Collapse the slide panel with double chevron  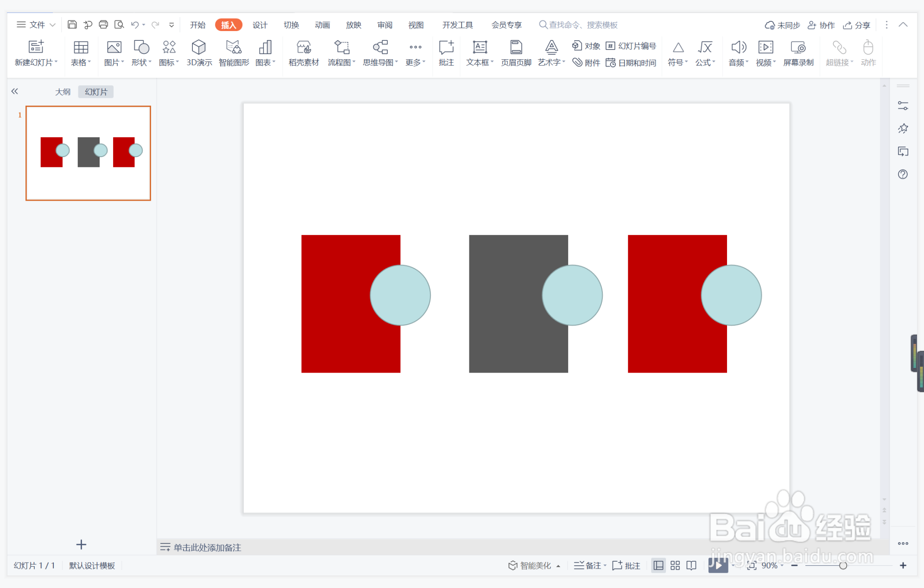click(15, 91)
